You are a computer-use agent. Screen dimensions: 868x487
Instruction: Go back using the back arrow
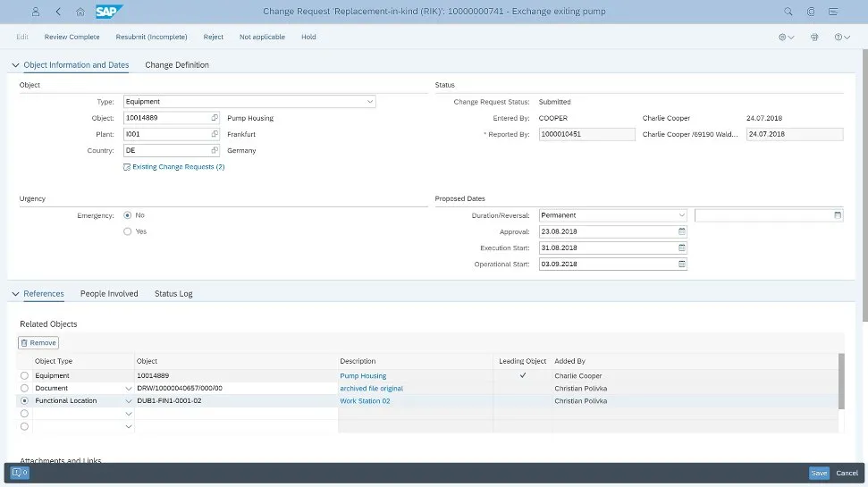[x=58, y=12]
